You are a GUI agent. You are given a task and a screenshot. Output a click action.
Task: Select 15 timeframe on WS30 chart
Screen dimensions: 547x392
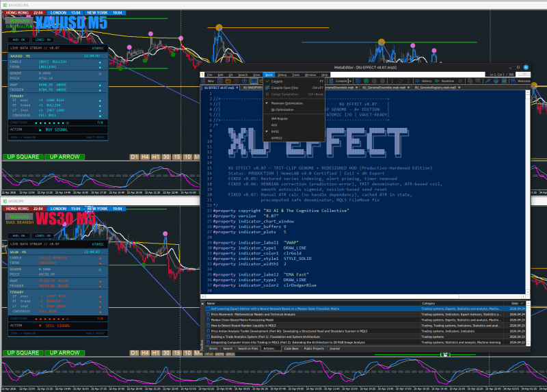point(177,353)
